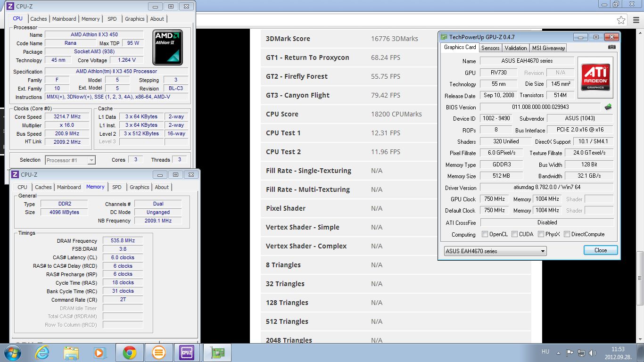
Task: Click Show desktop strip at taskbar end
Action: 641,353
